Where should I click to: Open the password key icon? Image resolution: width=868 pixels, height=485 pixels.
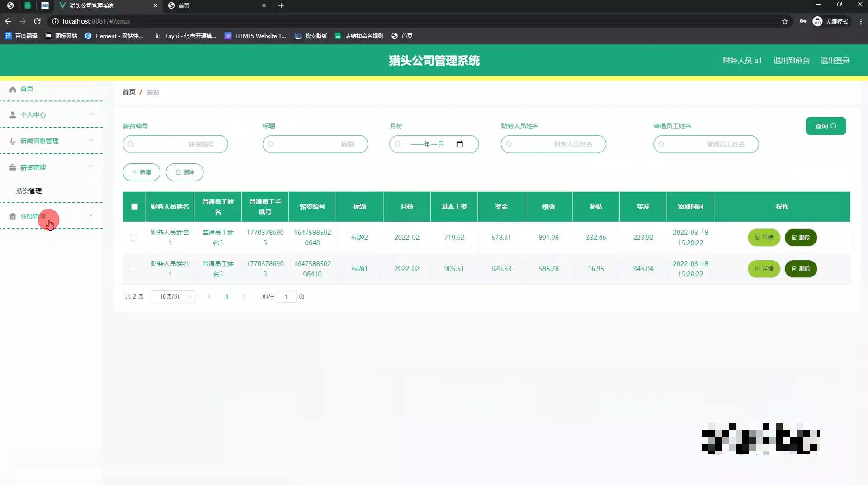pyautogui.click(x=803, y=21)
